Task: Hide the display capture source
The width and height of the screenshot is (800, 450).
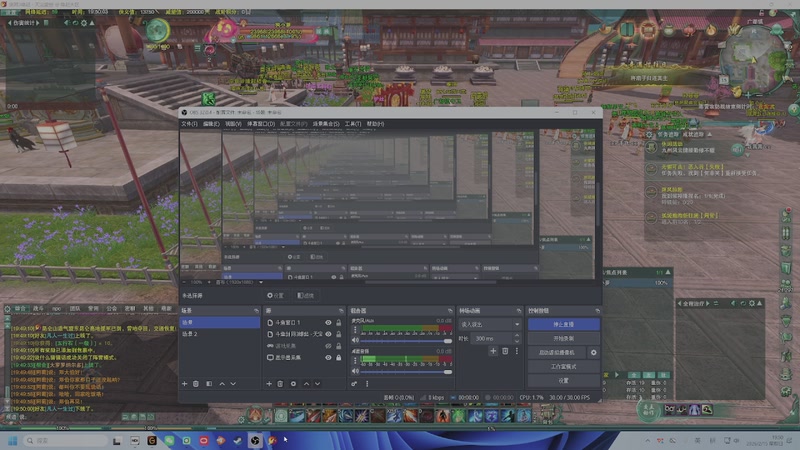Action: [x=328, y=358]
